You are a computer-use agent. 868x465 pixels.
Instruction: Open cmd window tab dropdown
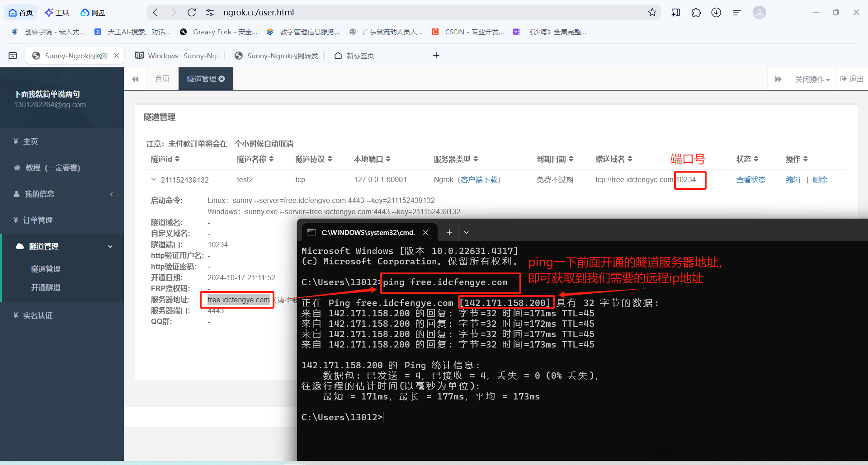tap(466, 232)
